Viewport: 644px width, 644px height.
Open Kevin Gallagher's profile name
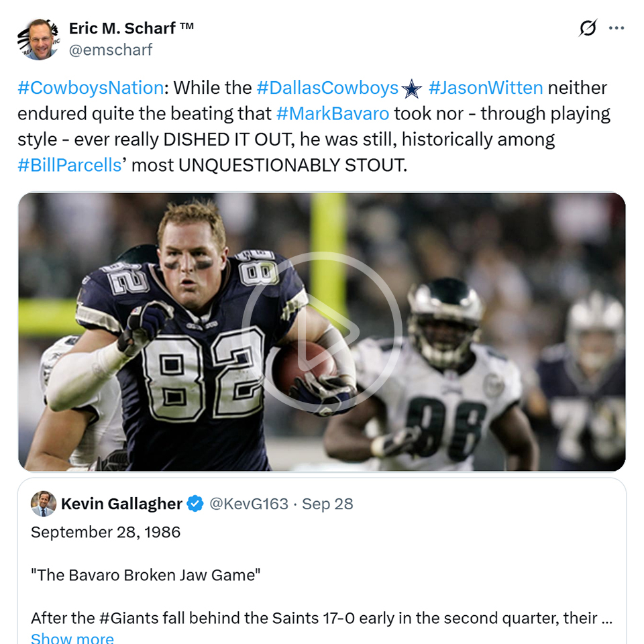[x=121, y=504]
